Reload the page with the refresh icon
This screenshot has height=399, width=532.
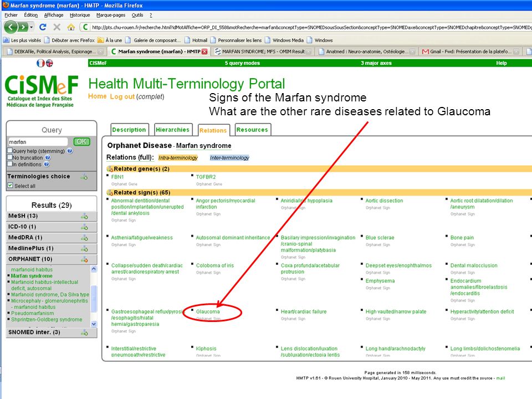(43, 27)
